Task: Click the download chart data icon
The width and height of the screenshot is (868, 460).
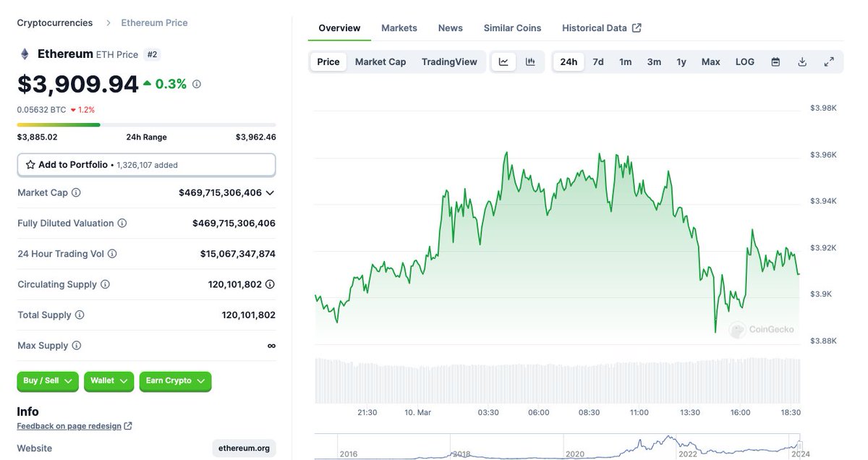Action: [x=802, y=61]
